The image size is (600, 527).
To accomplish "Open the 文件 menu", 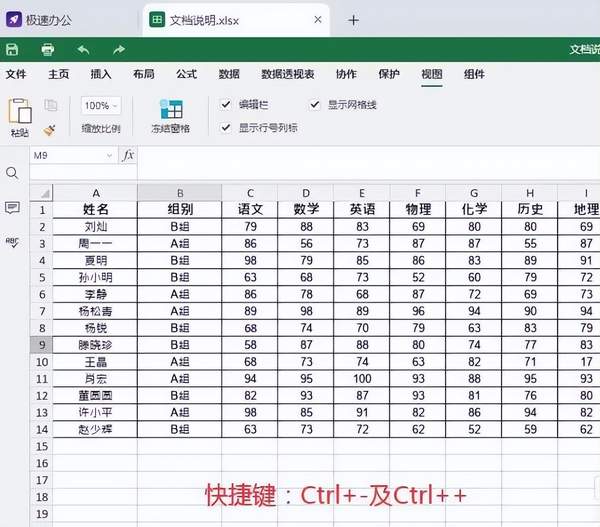I will (16, 74).
